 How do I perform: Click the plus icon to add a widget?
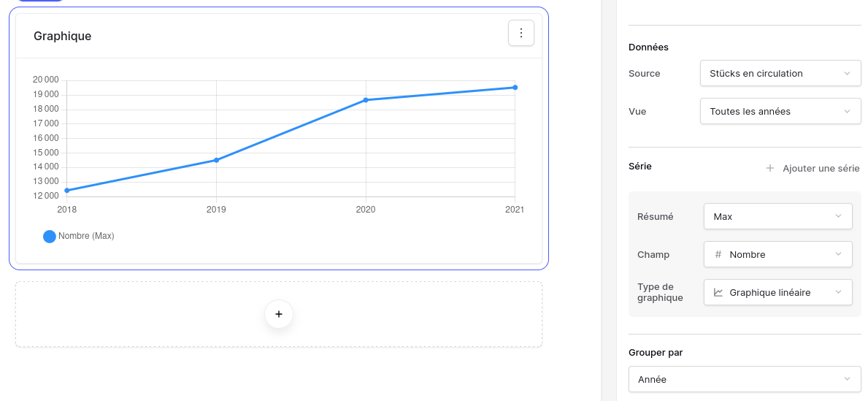click(x=279, y=314)
